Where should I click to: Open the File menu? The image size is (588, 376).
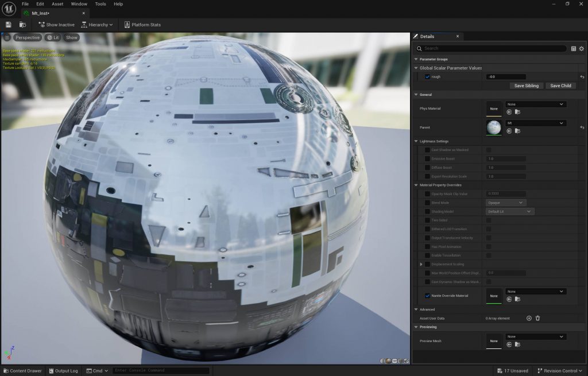tap(25, 4)
